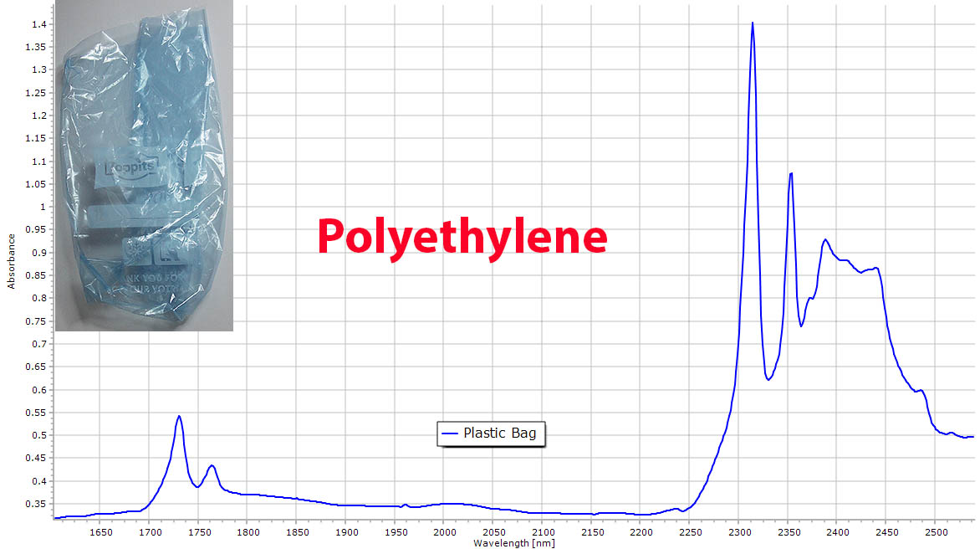Click the Absorbance y-axis label
Viewport: 980px width, 554px height.
pos(12,260)
